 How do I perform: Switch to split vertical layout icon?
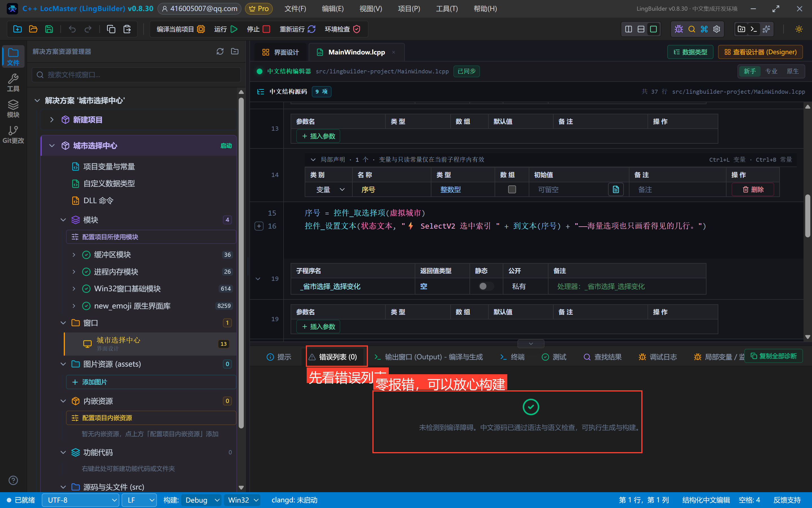(x=628, y=29)
